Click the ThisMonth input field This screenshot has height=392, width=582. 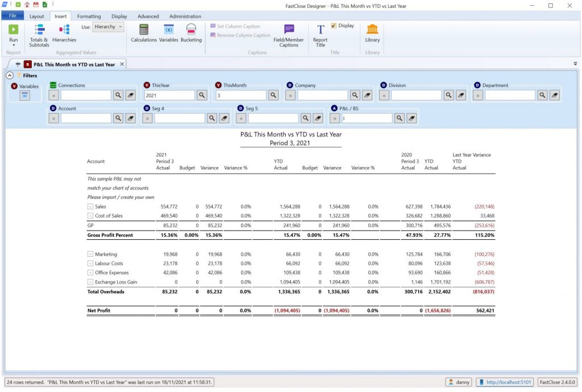tap(241, 95)
